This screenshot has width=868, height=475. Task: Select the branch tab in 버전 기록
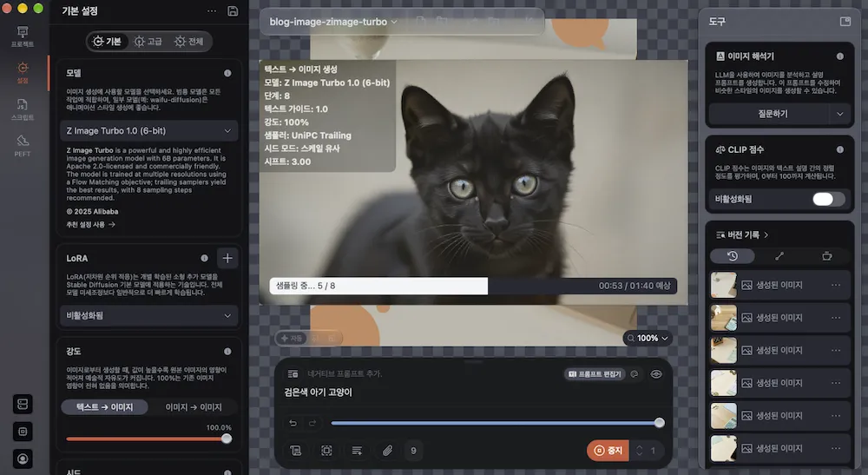coord(779,256)
